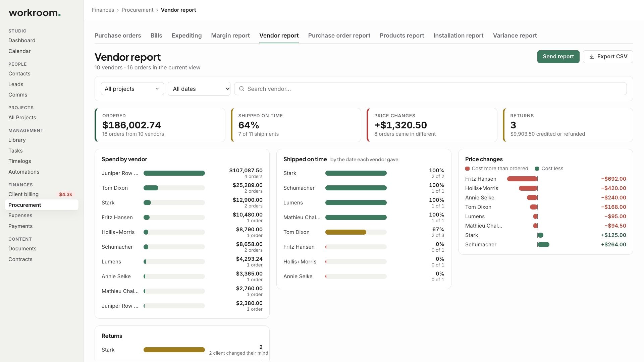This screenshot has width=644, height=362.
Task: Open the Variance report tab
Action: (x=515, y=36)
